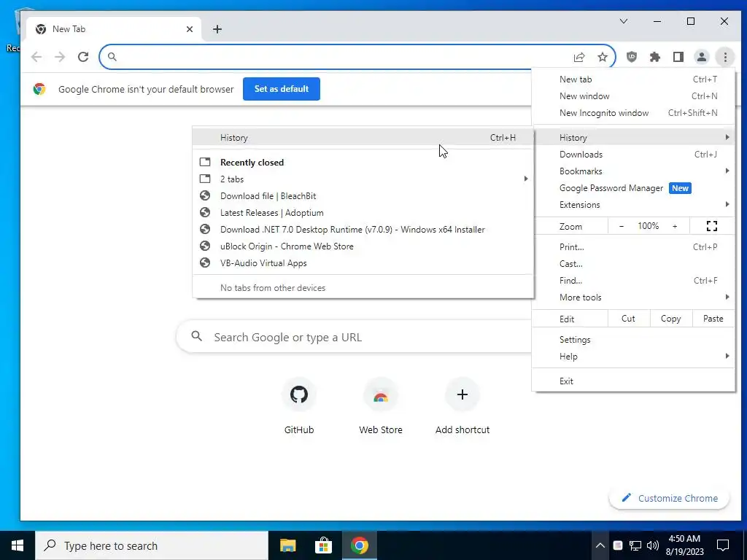Expand the 2 tabs submenu arrow
747x560 pixels.
(x=526, y=179)
